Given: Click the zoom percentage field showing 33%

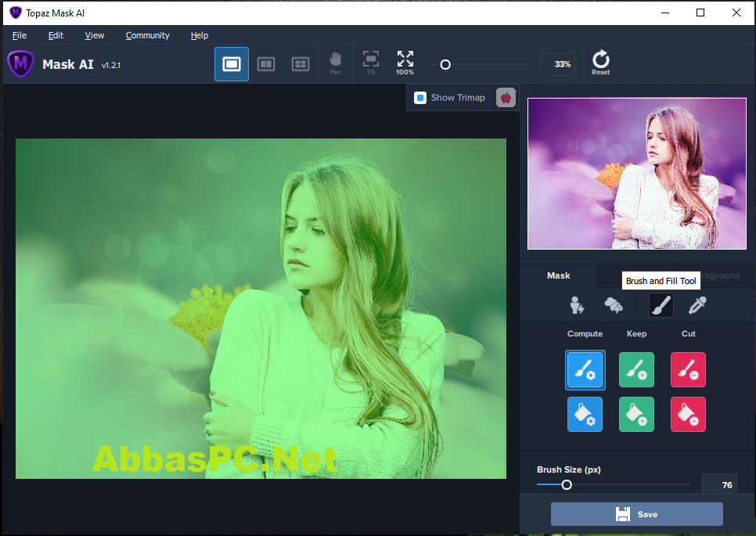Looking at the screenshot, I should [558, 64].
